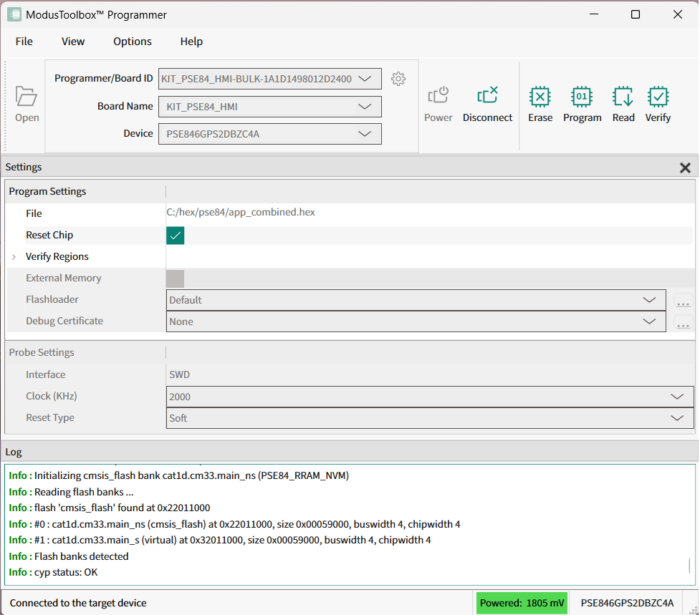Maximize the Programmer window
The width and height of the screenshot is (700, 615).
[636, 14]
